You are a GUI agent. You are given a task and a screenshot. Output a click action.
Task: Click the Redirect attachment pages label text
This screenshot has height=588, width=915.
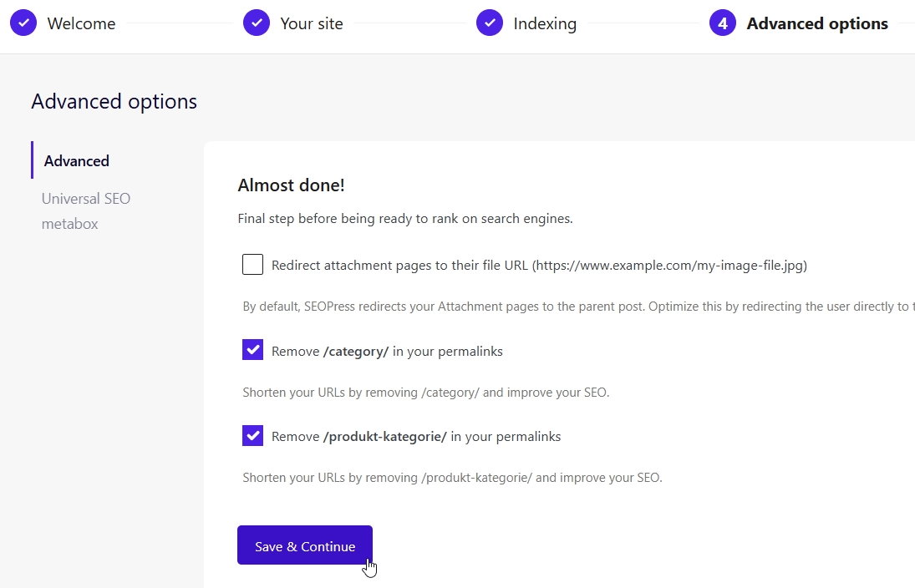(x=539, y=266)
